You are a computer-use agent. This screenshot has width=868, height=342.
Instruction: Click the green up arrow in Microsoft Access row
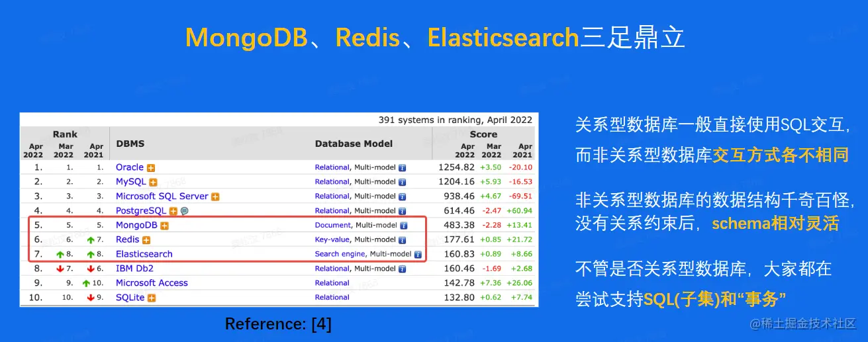tap(86, 283)
